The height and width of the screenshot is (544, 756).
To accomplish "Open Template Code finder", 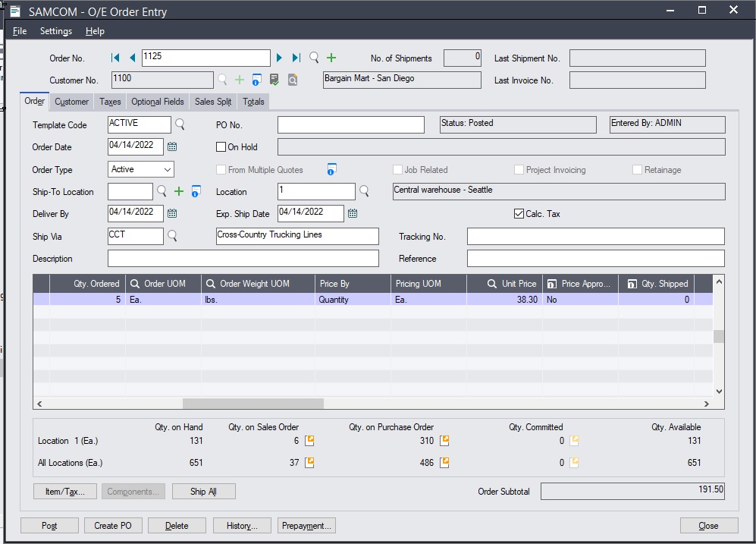I will tap(180, 124).
